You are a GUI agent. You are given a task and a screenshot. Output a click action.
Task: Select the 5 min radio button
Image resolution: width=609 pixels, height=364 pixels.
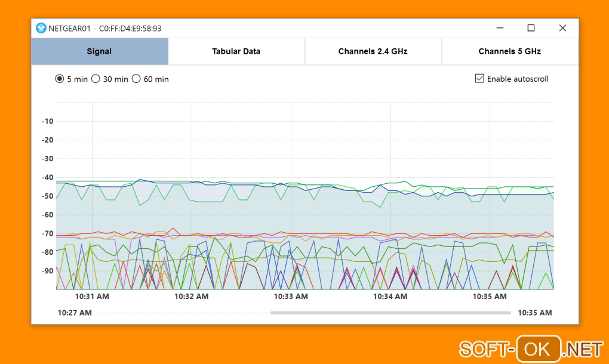[60, 79]
